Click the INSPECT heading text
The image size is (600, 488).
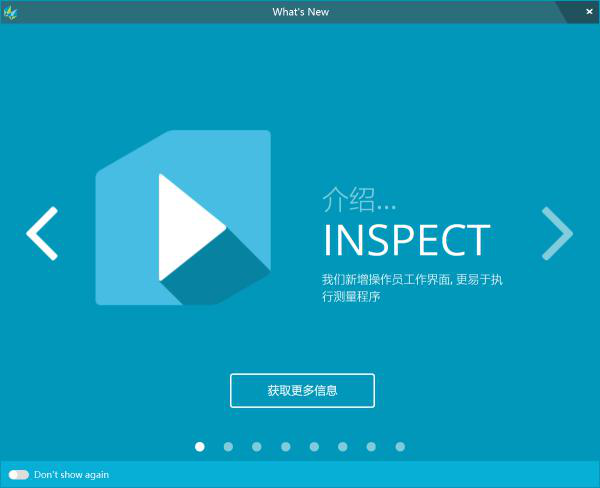coord(406,241)
